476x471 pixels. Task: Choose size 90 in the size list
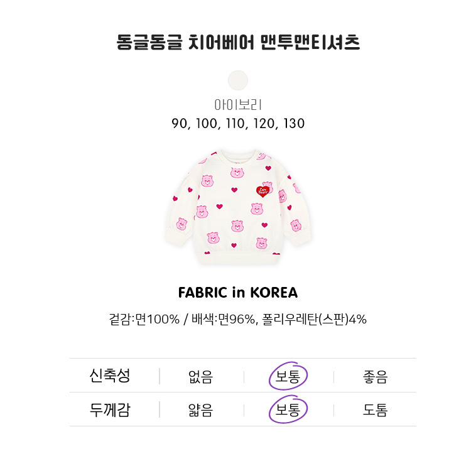coord(180,124)
